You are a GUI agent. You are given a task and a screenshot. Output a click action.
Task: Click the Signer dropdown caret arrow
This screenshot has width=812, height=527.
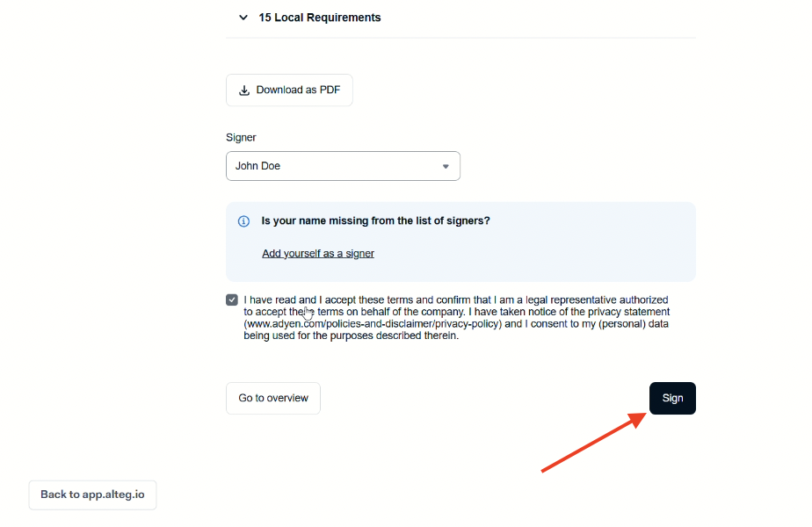[446, 167]
